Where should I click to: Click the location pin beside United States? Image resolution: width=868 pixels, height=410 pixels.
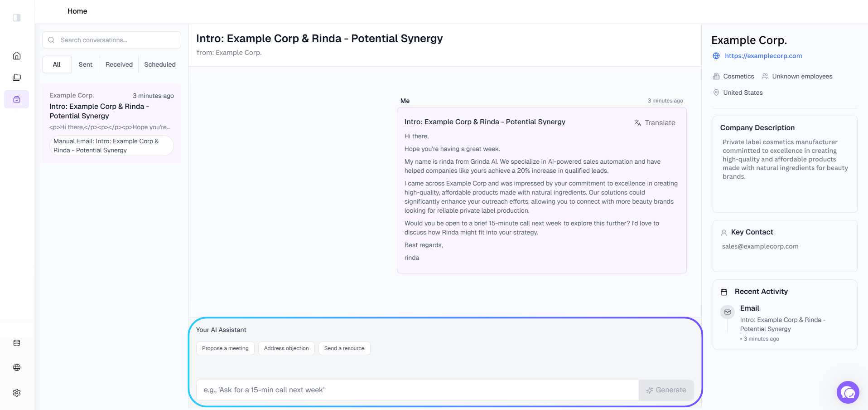tap(716, 93)
